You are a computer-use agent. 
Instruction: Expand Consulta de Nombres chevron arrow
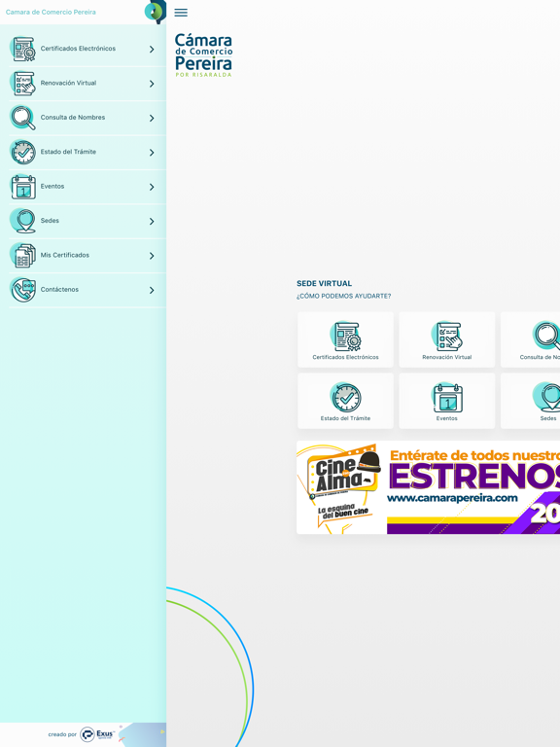(152, 118)
